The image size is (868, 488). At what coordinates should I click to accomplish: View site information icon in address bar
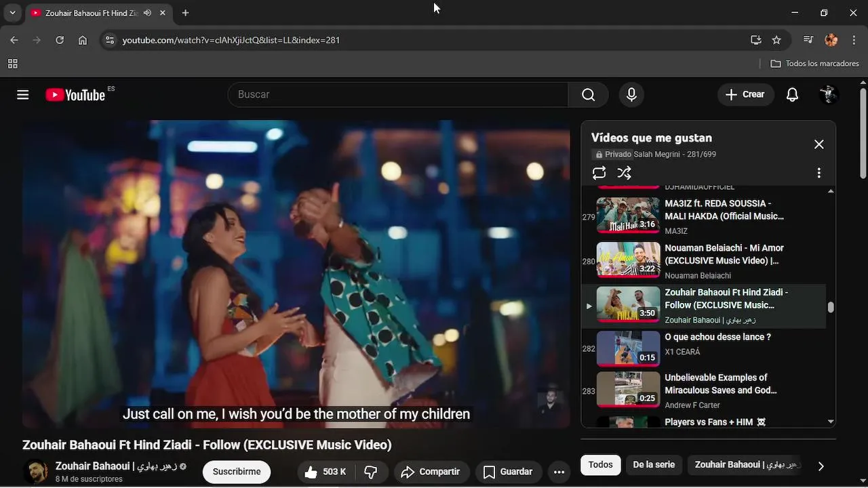point(110,40)
